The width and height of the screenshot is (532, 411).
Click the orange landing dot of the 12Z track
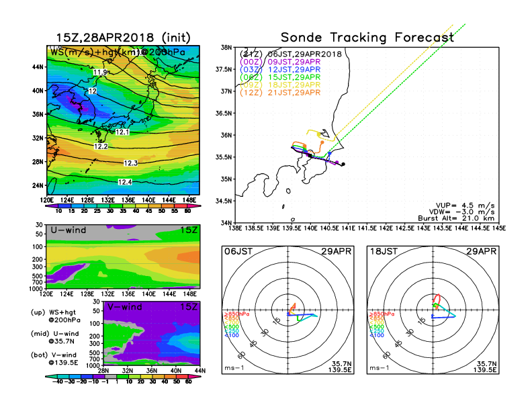(322, 142)
